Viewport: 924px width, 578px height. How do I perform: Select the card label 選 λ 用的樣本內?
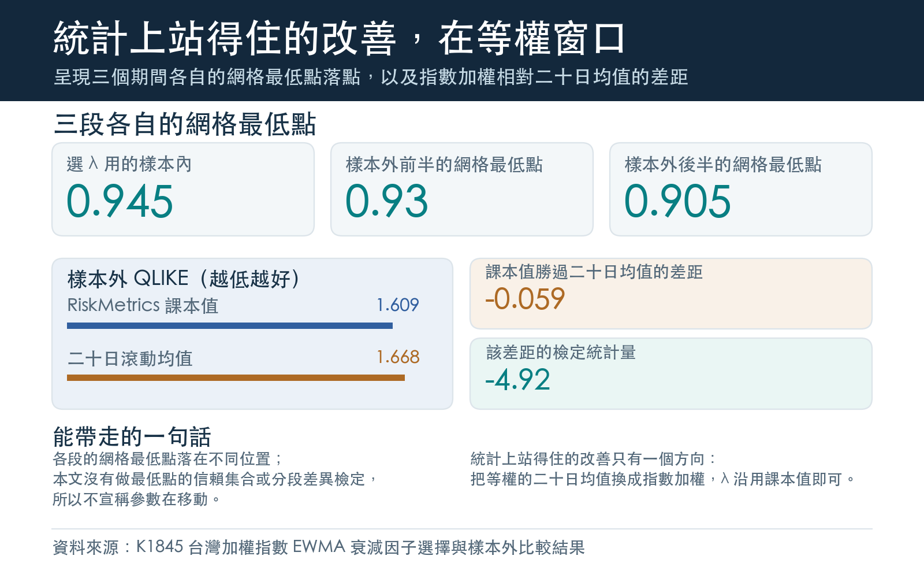[129, 164]
